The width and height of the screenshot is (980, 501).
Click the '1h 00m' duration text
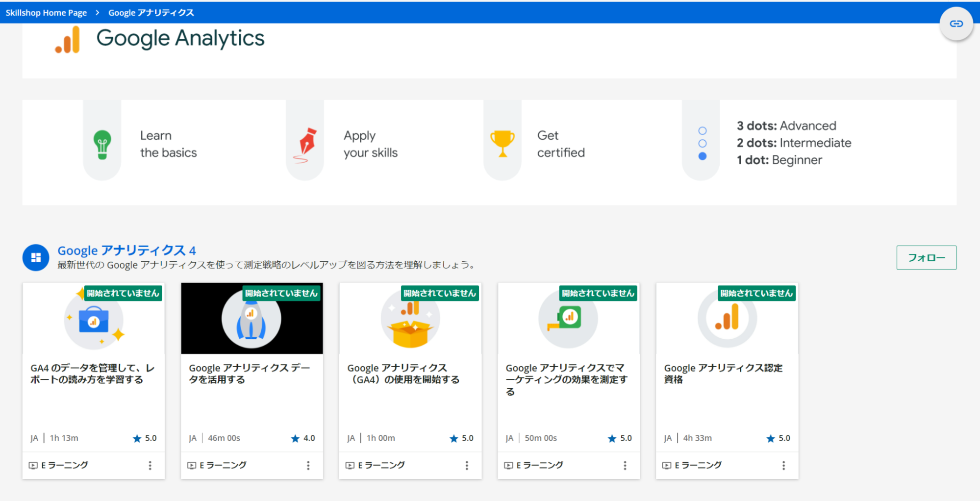[x=381, y=438]
